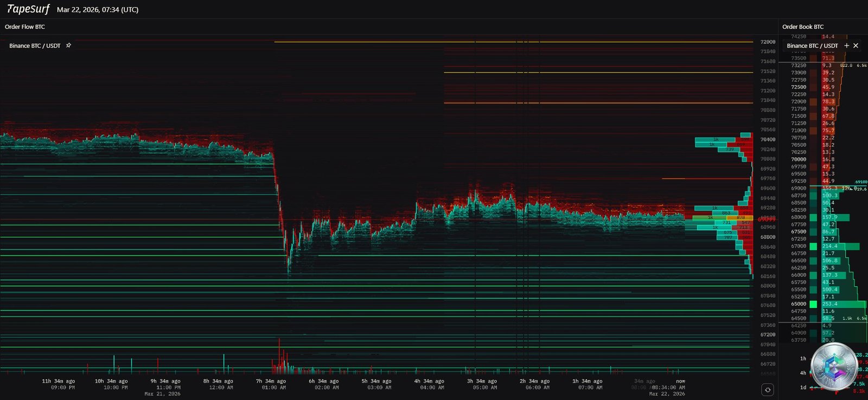Add an exchange with the order book plus icon
Image resolution: width=868 pixels, height=400 pixels.
pos(846,46)
